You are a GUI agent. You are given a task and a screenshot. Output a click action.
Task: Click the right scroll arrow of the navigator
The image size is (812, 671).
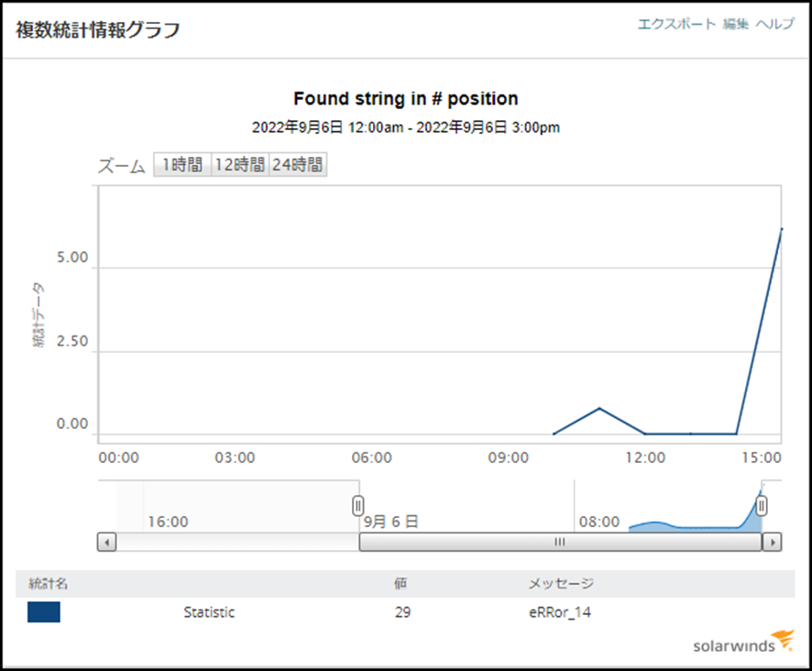point(772,543)
